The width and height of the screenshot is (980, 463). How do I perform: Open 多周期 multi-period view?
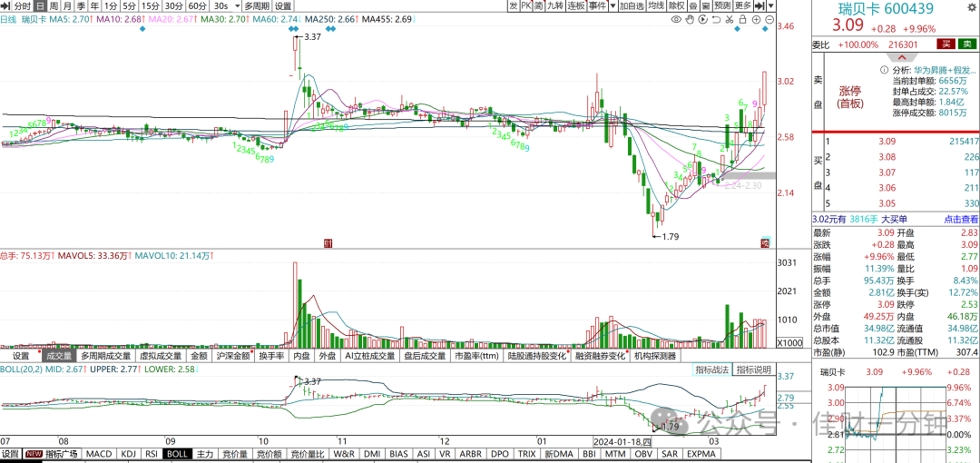(257, 5)
